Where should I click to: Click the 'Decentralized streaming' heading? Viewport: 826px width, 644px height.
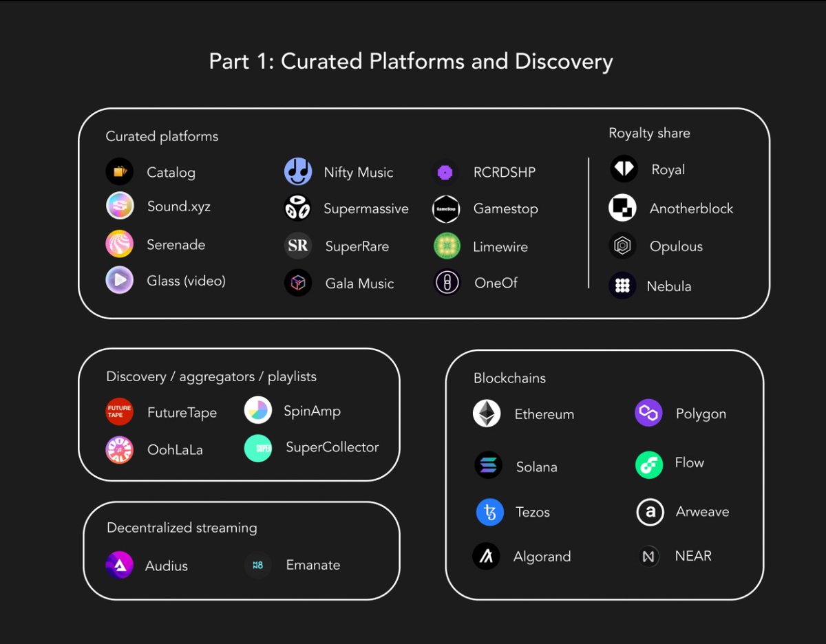(182, 528)
